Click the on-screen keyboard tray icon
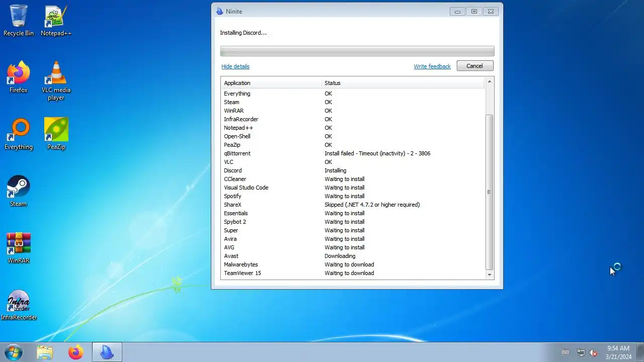The width and height of the screenshot is (644, 362). (x=566, y=352)
